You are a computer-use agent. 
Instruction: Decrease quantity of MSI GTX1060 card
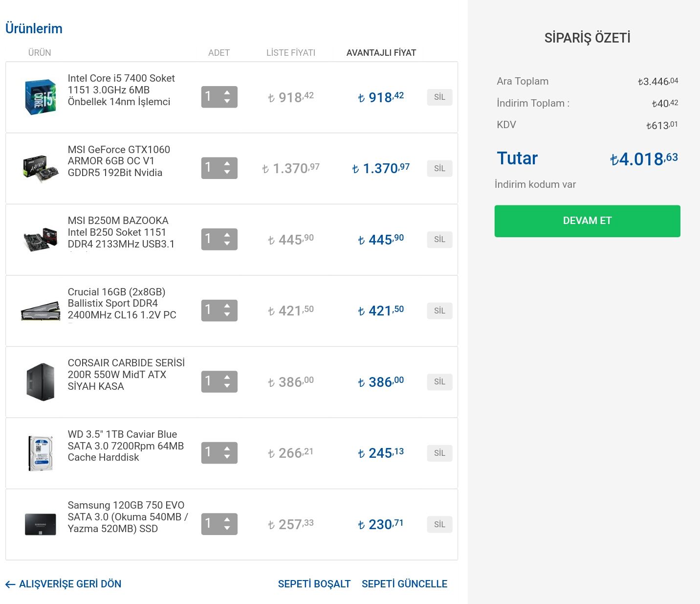227,173
